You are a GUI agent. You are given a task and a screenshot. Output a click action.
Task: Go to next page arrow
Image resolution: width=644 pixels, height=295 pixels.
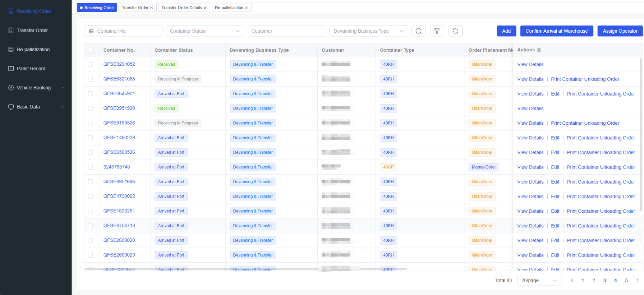coord(637,280)
